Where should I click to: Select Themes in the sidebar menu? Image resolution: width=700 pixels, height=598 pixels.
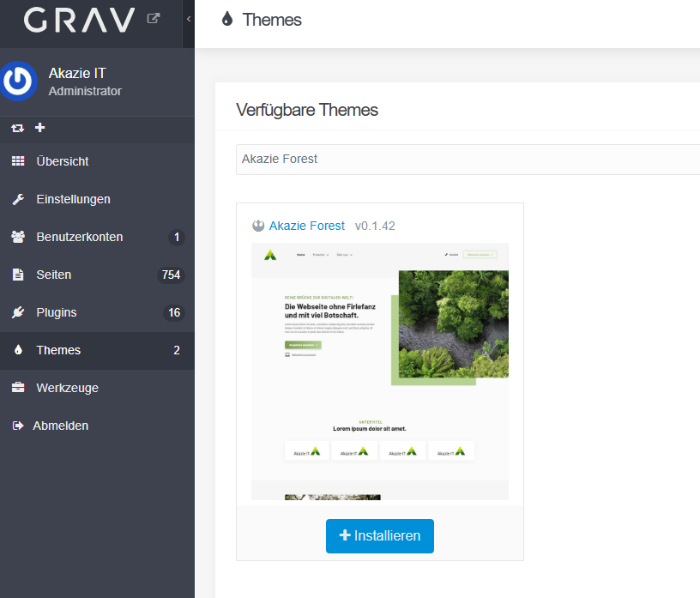58,350
